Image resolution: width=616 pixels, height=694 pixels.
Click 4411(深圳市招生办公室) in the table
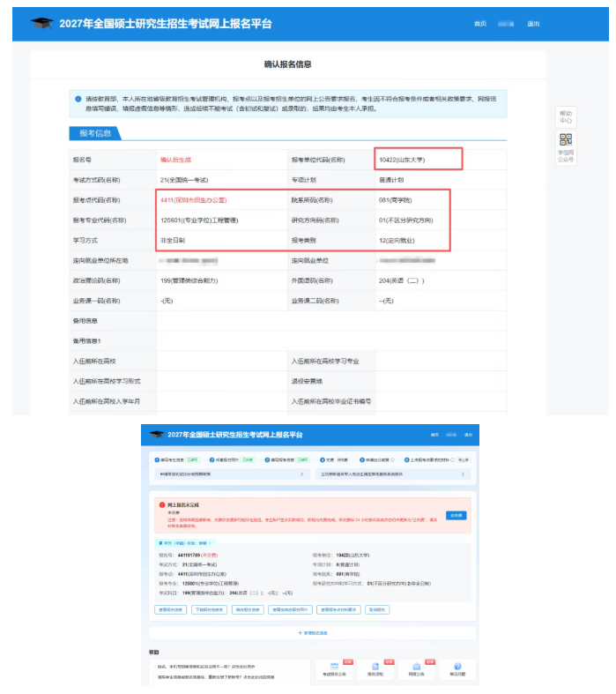click(193, 200)
